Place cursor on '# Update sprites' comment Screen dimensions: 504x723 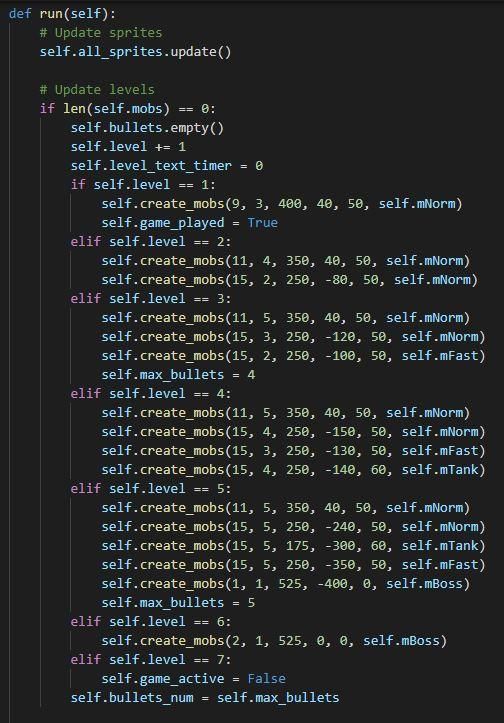click(101, 33)
